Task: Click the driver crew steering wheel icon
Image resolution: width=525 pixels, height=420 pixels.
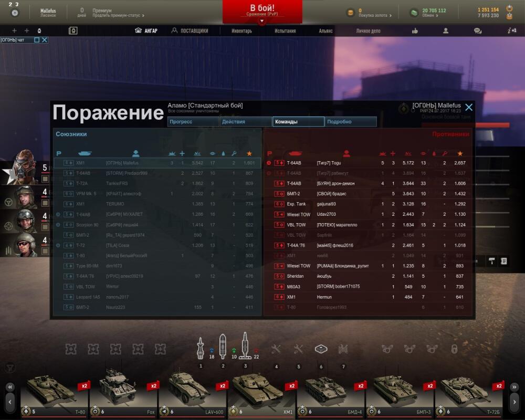Action: tap(8, 202)
